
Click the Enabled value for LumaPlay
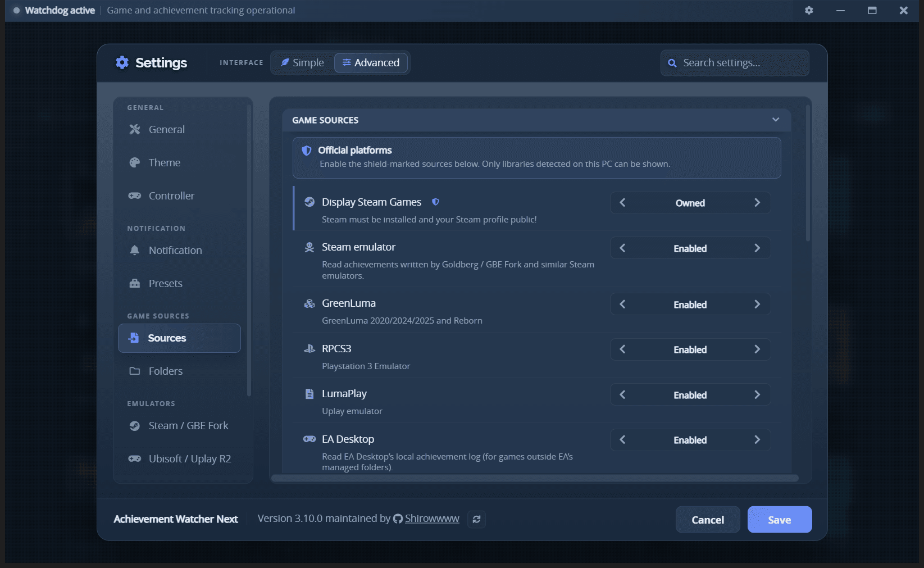click(690, 395)
